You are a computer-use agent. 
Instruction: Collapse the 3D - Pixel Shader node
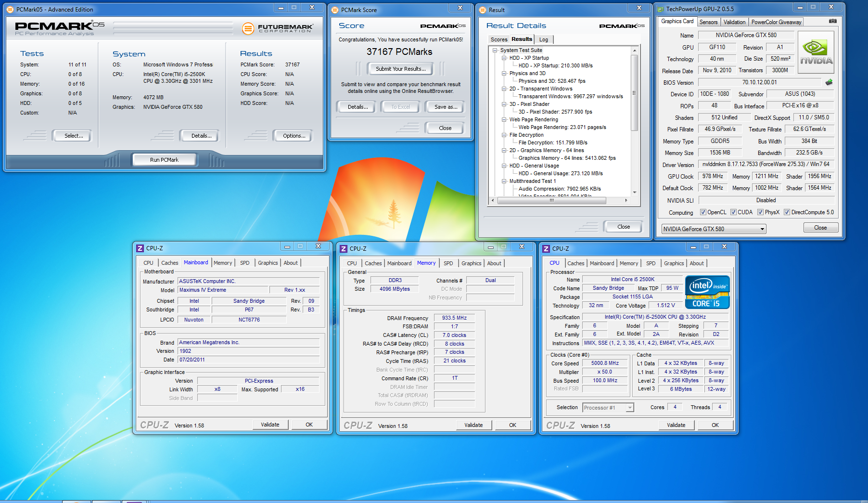tap(504, 104)
